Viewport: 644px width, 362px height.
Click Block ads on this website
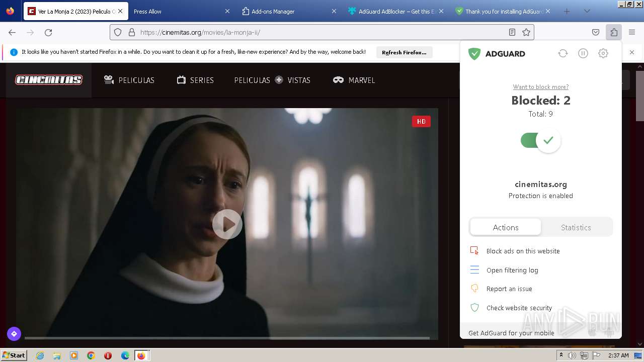[x=523, y=251]
